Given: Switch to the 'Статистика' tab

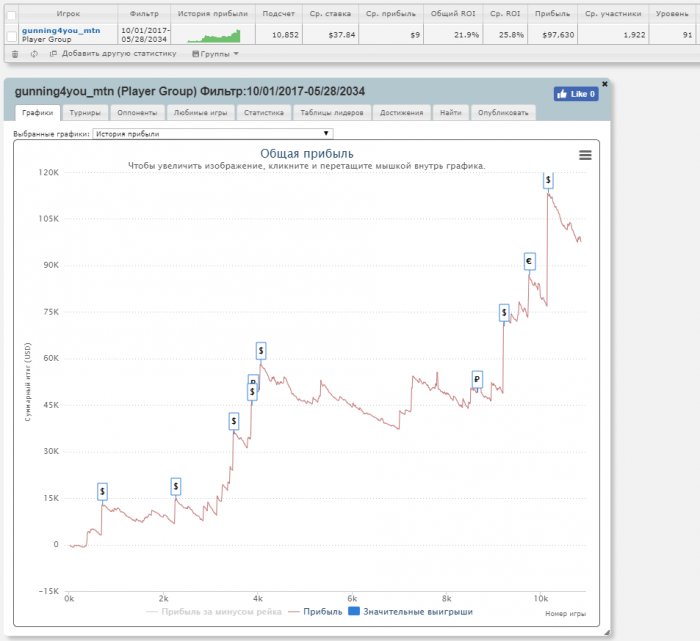Looking at the screenshot, I should 264,113.
